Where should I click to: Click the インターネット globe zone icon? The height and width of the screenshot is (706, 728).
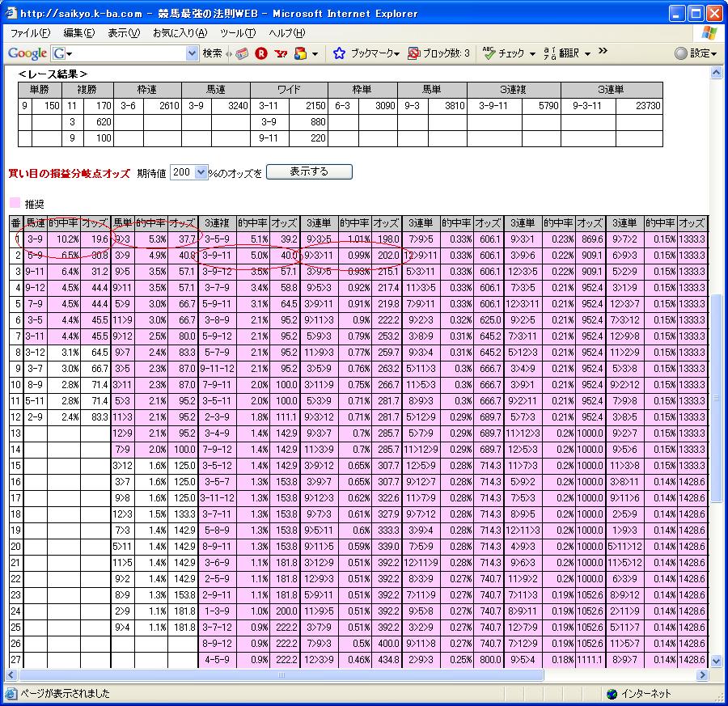(612, 694)
